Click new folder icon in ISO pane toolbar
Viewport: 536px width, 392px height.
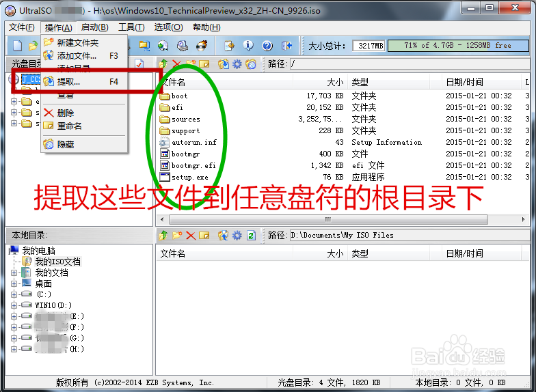(x=190, y=64)
